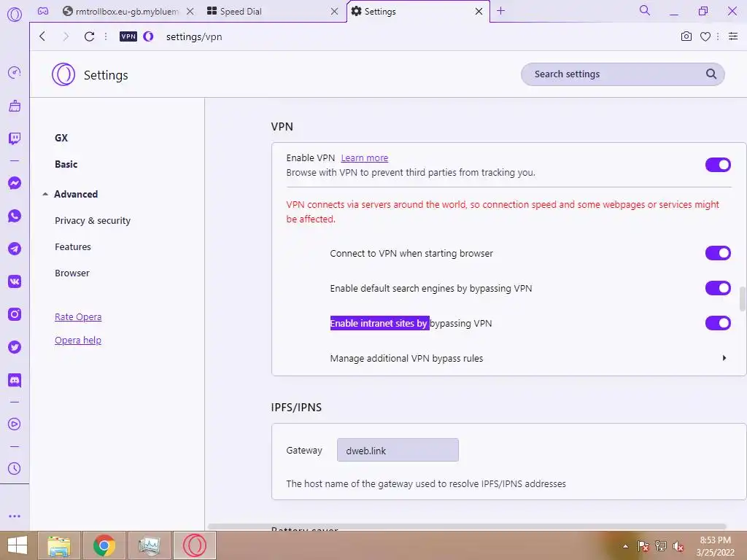This screenshot has width=747, height=560.
Task: Take a snapshot with camera icon
Action: click(x=686, y=36)
